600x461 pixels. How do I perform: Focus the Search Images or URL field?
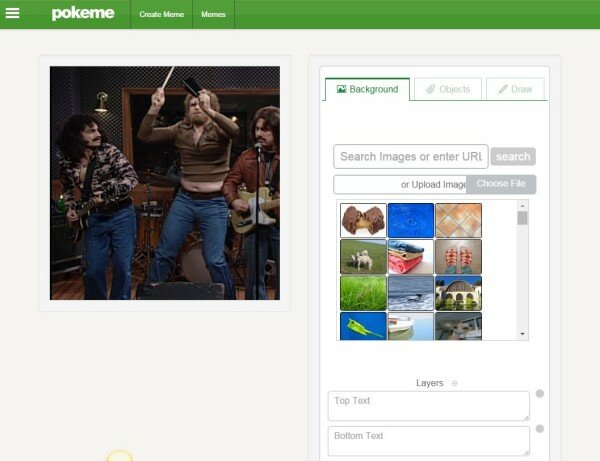[410, 156]
